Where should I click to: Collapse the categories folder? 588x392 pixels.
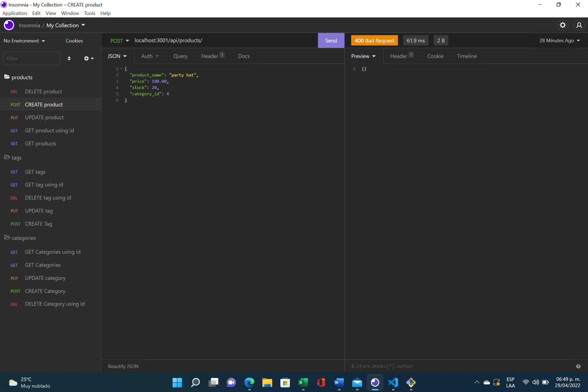tap(20, 238)
